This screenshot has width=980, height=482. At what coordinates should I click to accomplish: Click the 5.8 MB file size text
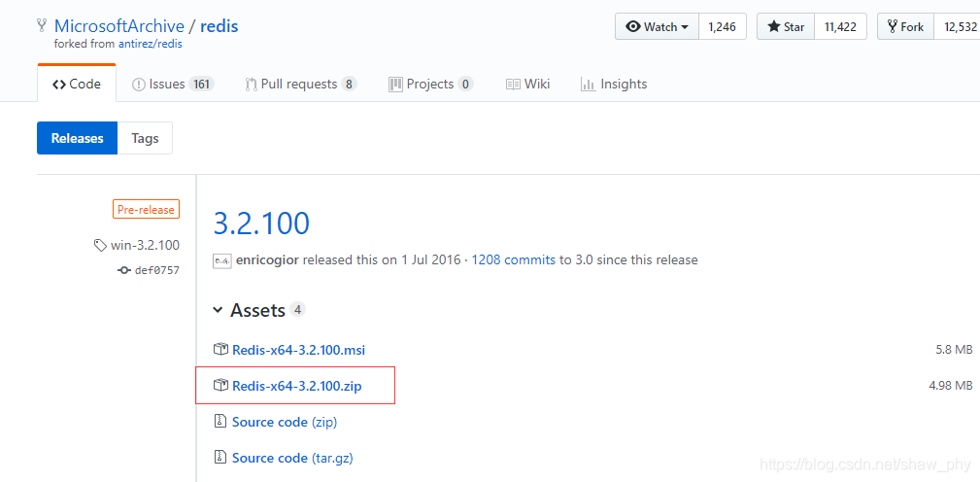pyautogui.click(x=954, y=350)
